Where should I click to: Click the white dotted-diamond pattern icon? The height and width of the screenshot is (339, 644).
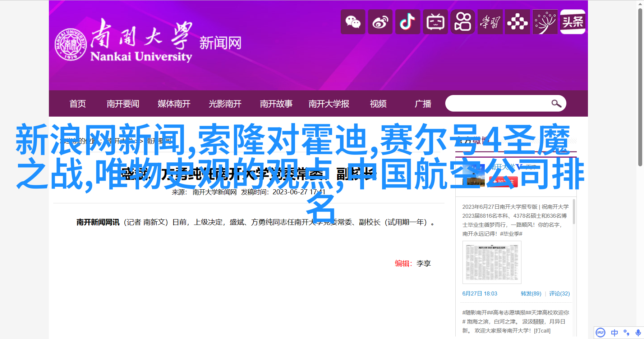(x=517, y=22)
